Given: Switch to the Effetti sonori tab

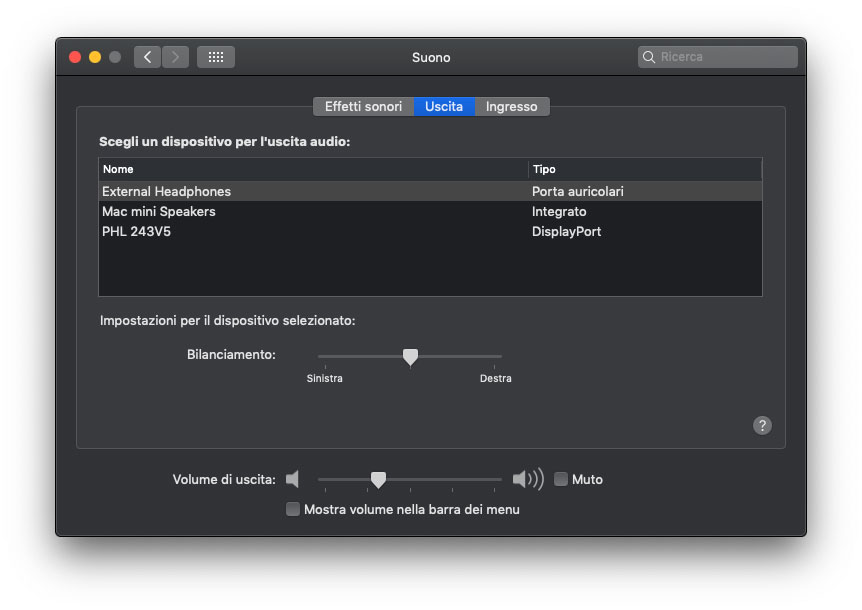Looking at the screenshot, I should (x=363, y=106).
